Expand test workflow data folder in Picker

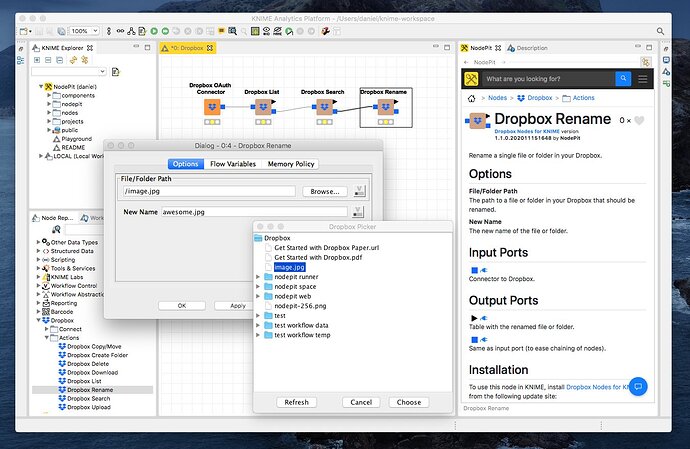coord(258,325)
